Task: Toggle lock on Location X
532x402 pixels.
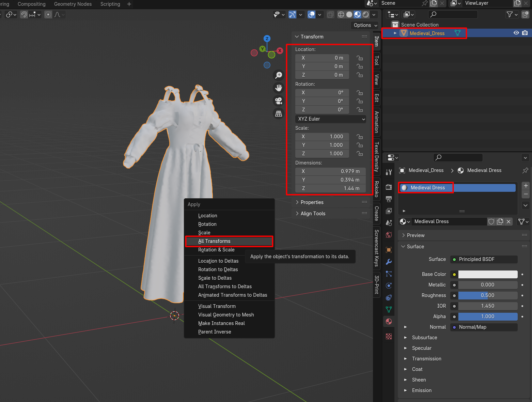Action: click(x=360, y=58)
